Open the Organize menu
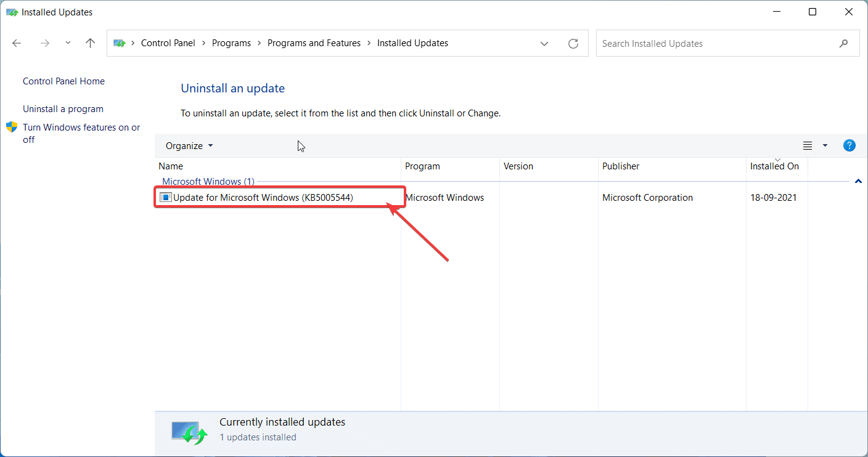This screenshot has height=457, width=868. click(189, 146)
